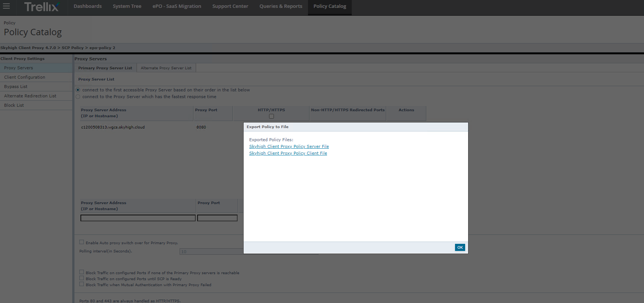644x303 pixels.
Task: Open Support Center
Action: (230, 6)
